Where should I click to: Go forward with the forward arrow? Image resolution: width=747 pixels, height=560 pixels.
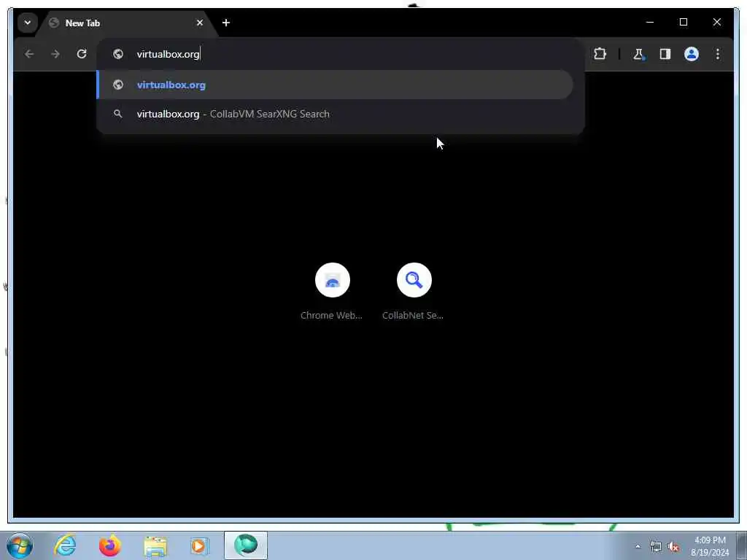[55, 54]
